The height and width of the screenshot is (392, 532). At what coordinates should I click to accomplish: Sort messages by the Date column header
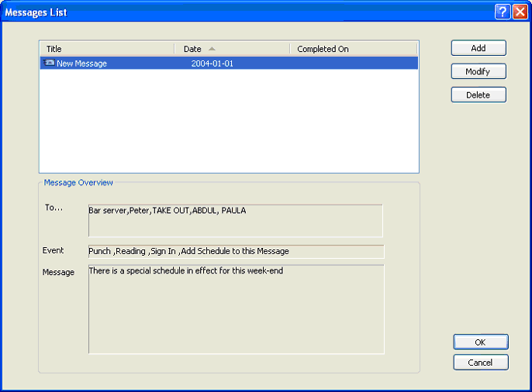192,49
